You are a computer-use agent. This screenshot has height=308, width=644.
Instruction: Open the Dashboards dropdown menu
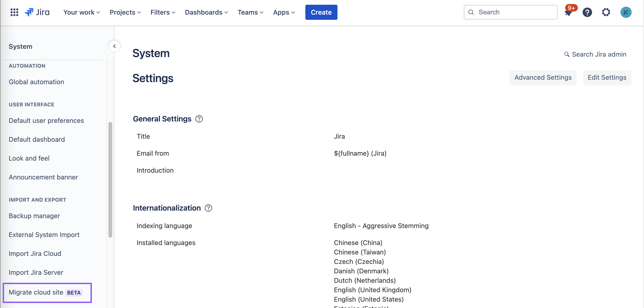(206, 12)
